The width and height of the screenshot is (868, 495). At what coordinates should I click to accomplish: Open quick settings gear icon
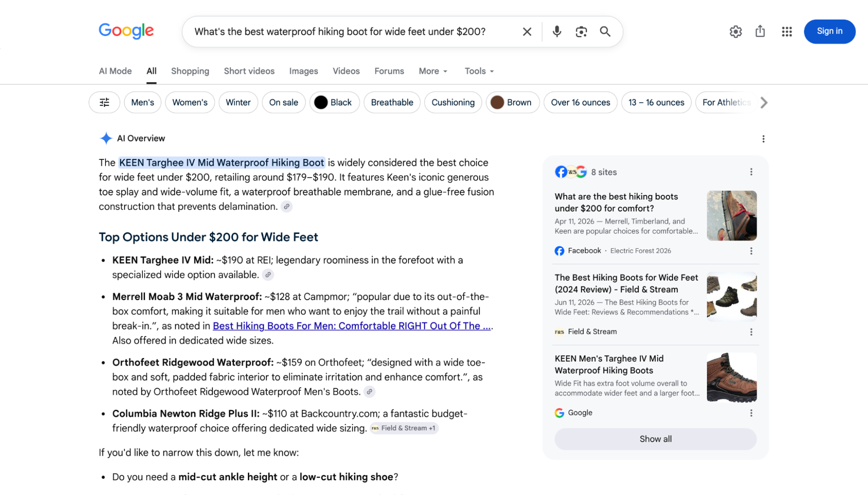736,31
